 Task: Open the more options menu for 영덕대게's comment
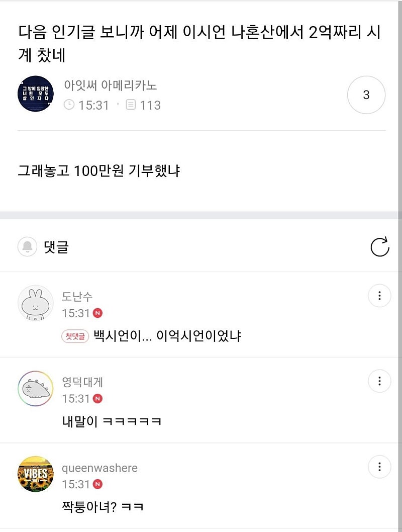(x=379, y=381)
